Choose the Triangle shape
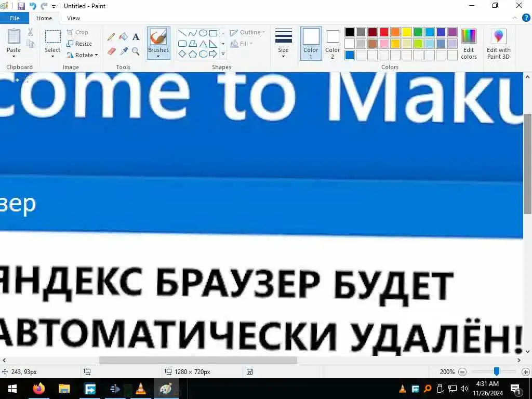This screenshot has width=532, height=399. 203,44
